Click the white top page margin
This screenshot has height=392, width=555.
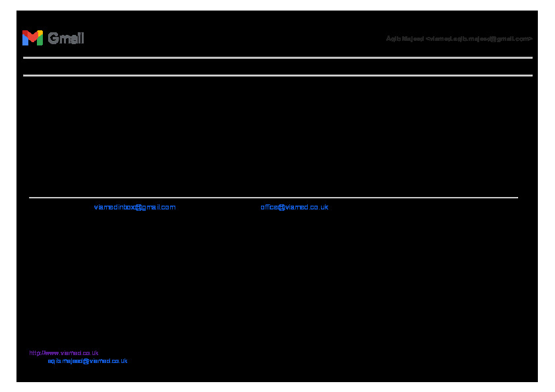(x=277, y=5)
